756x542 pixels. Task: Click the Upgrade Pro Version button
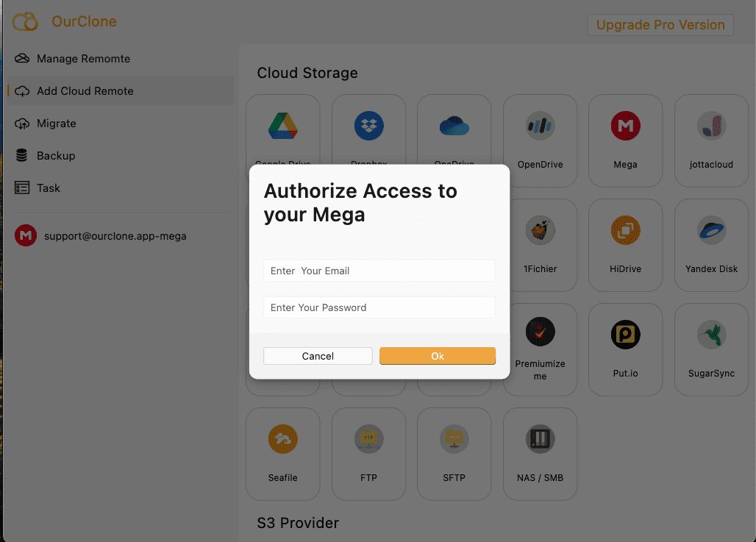[x=660, y=24]
